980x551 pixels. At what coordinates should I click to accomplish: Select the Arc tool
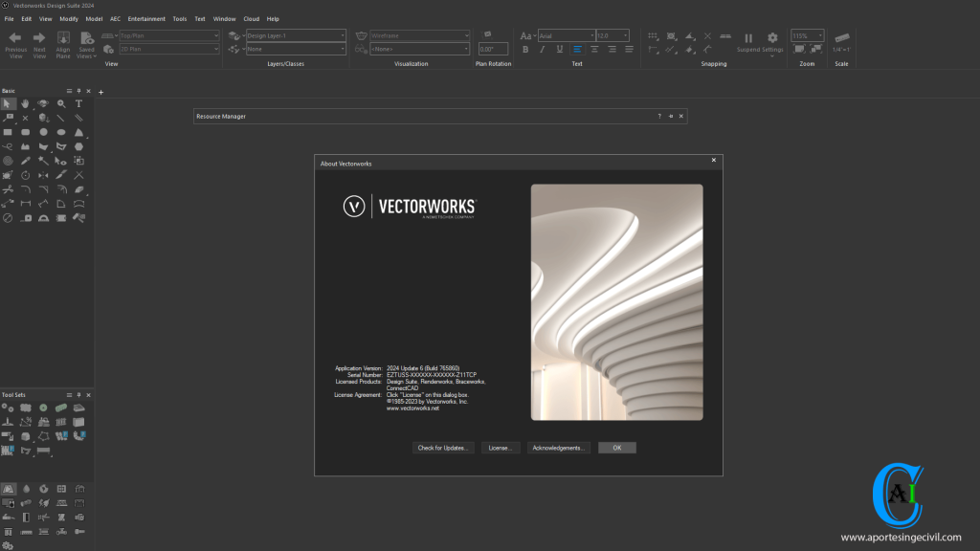[x=78, y=132]
